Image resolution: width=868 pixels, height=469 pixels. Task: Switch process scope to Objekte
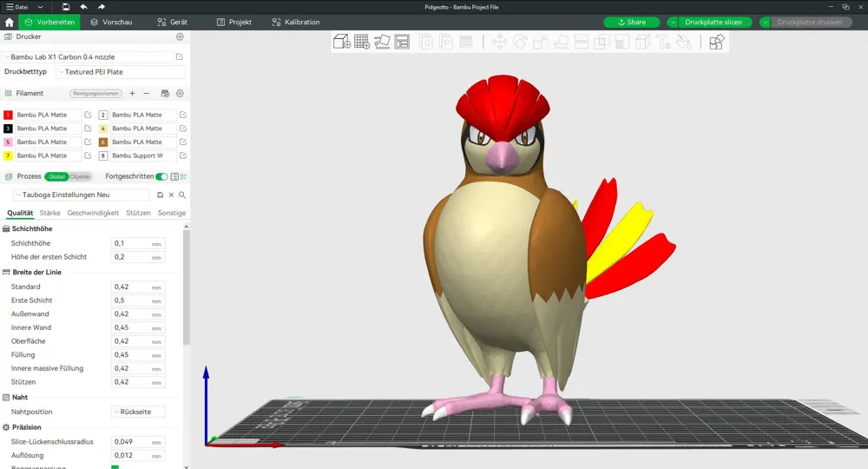point(80,176)
